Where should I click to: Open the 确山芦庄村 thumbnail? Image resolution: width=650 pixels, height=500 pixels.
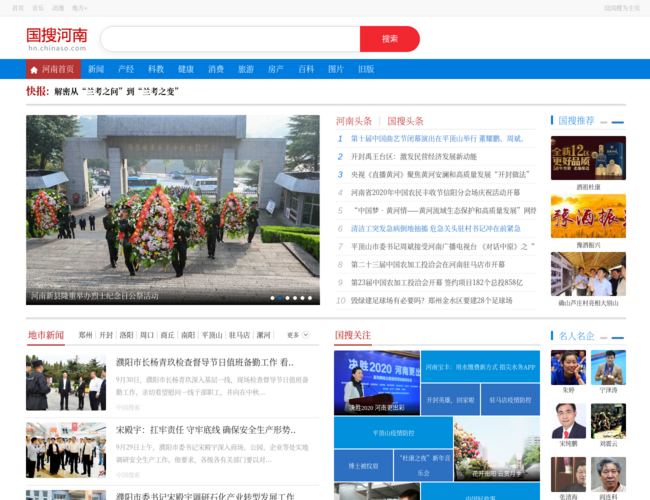click(588, 274)
